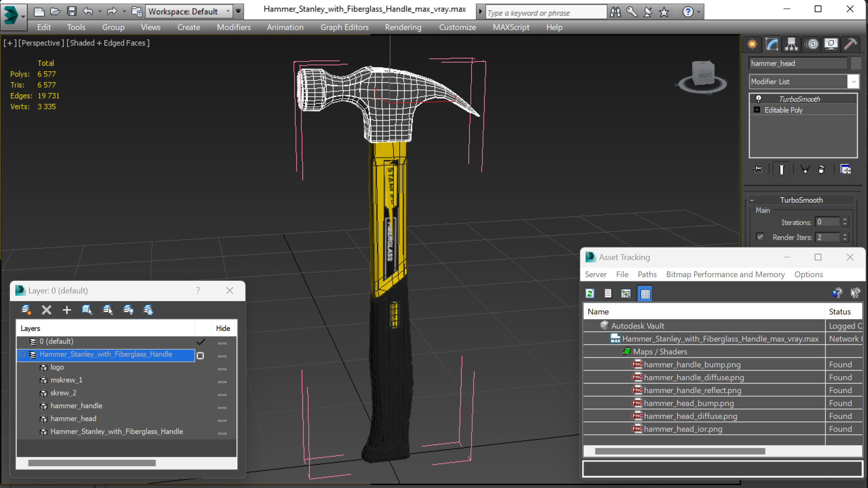868x488 pixels.
Task: Open the Modifiers menu
Action: [x=234, y=27]
